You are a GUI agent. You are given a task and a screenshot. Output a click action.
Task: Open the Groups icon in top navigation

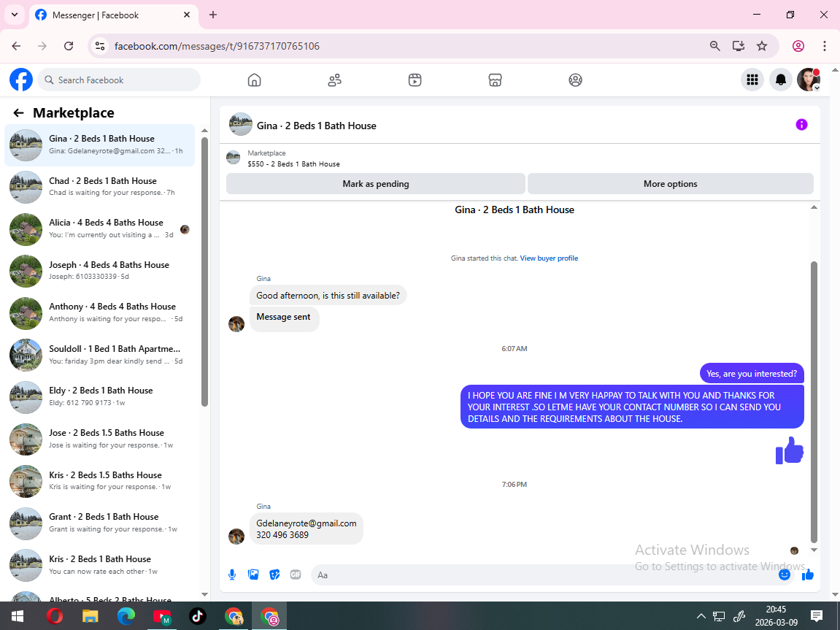575,80
